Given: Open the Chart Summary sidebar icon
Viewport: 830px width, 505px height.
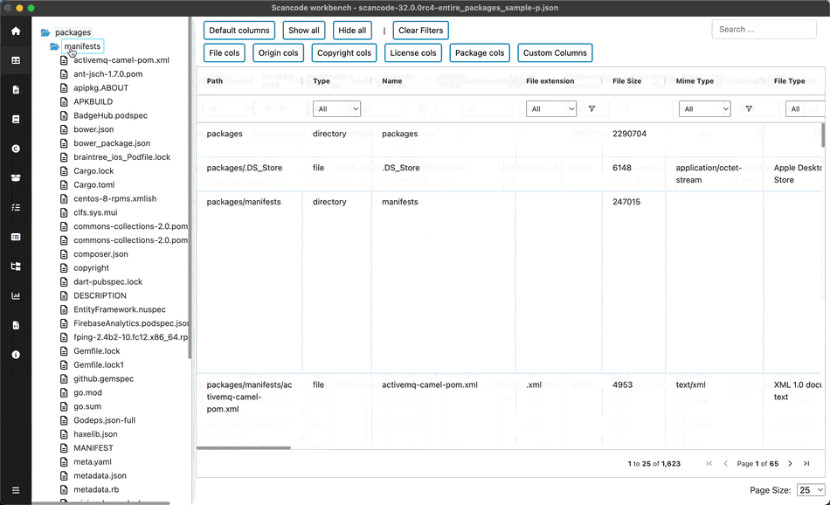Looking at the screenshot, I should coord(16,296).
